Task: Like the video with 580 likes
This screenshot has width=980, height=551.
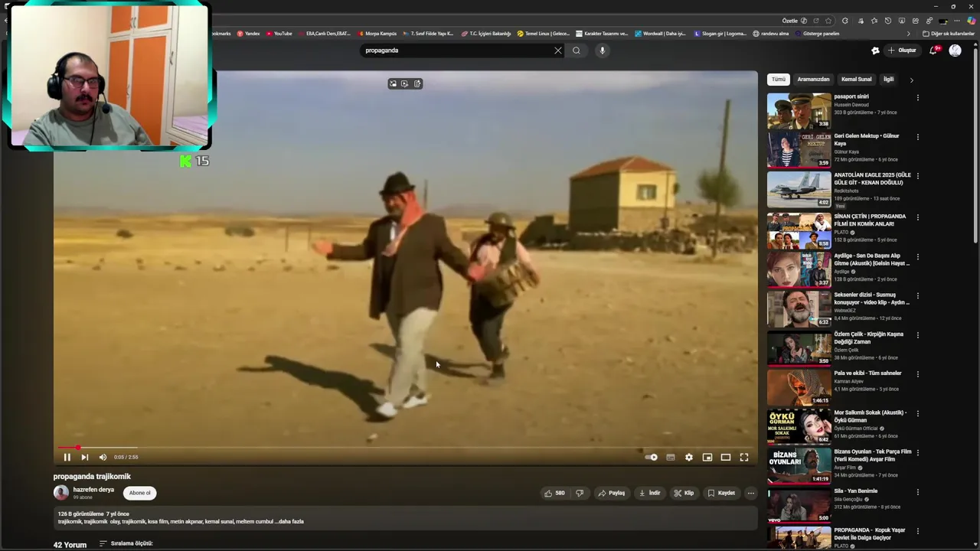Action: (554, 493)
